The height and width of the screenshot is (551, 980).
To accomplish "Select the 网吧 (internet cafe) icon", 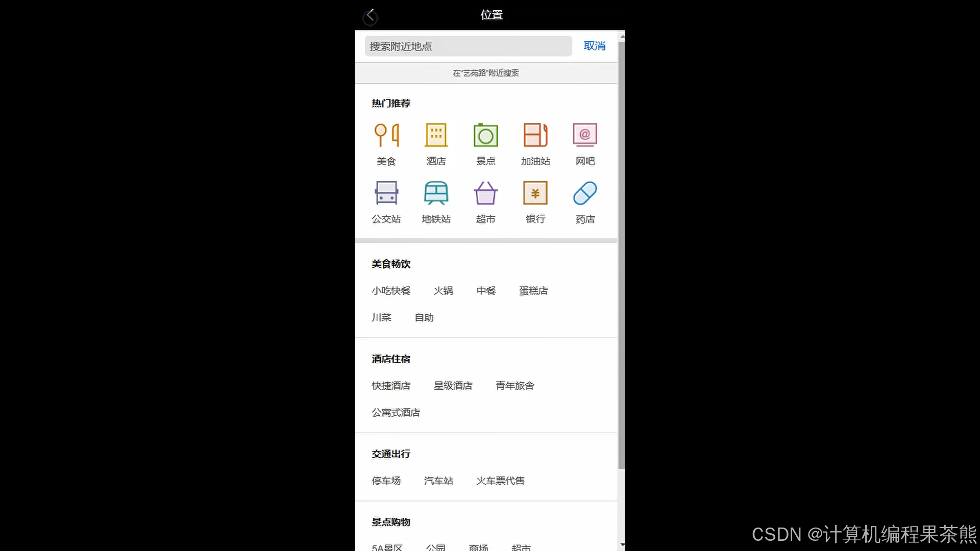I will pos(584,135).
